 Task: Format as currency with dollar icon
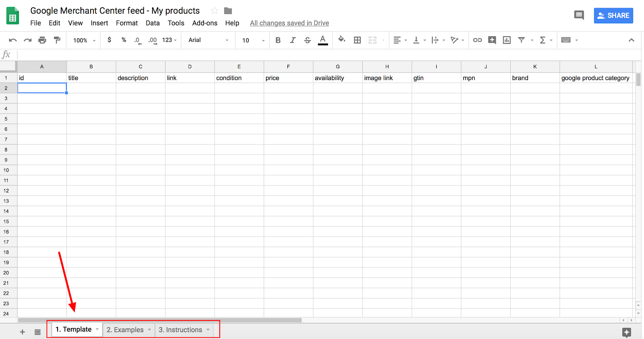109,40
